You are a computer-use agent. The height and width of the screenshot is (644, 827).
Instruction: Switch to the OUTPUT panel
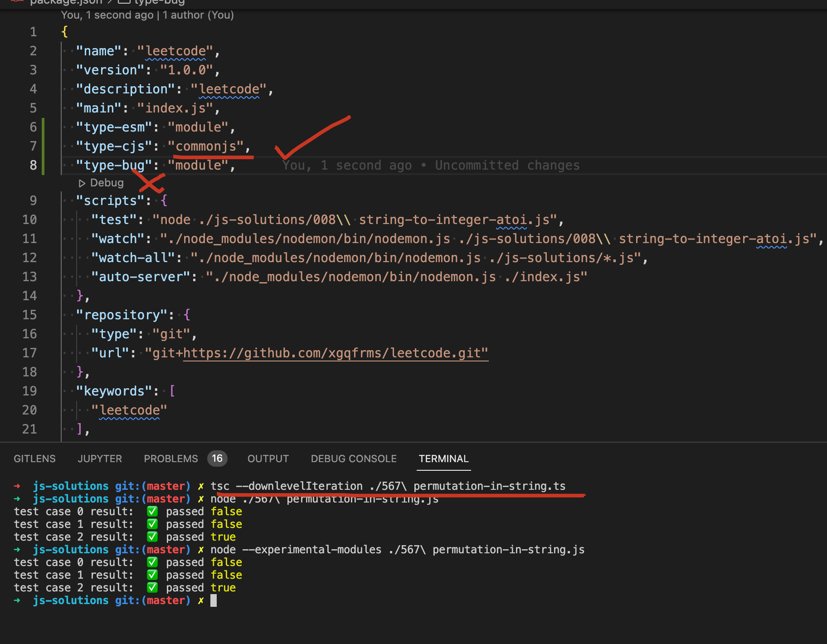[x=268, y=459]
